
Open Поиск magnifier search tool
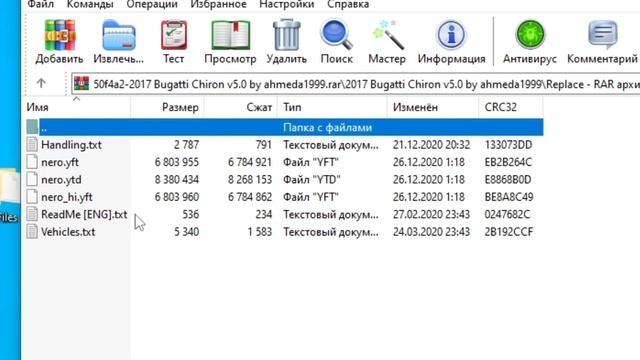pos(336,35)
